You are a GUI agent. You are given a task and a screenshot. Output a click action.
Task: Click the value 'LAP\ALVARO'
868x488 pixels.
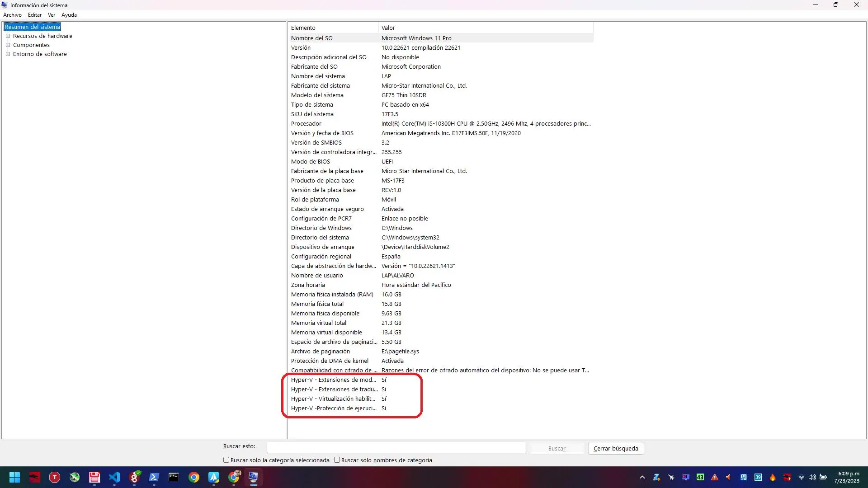coord(397,276)
